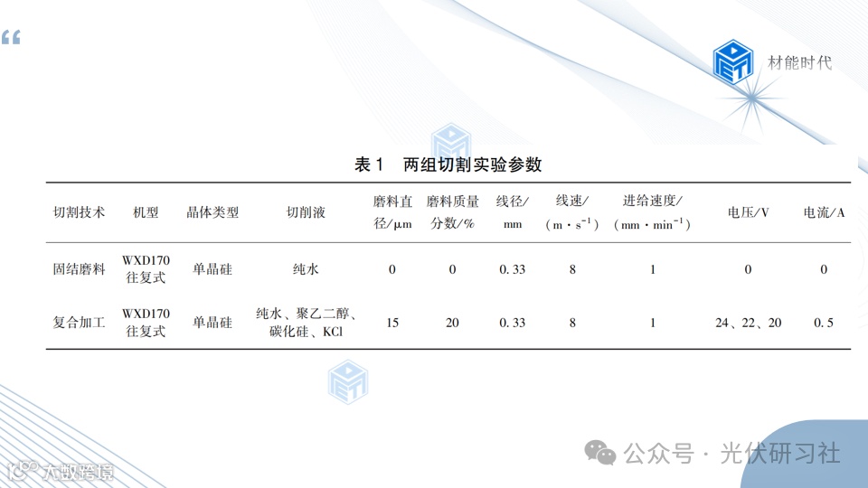Screen dimensions: 868x488
Task: Select the 线径/mm column header
Action: pyautogui.click(x=512, y=212)
